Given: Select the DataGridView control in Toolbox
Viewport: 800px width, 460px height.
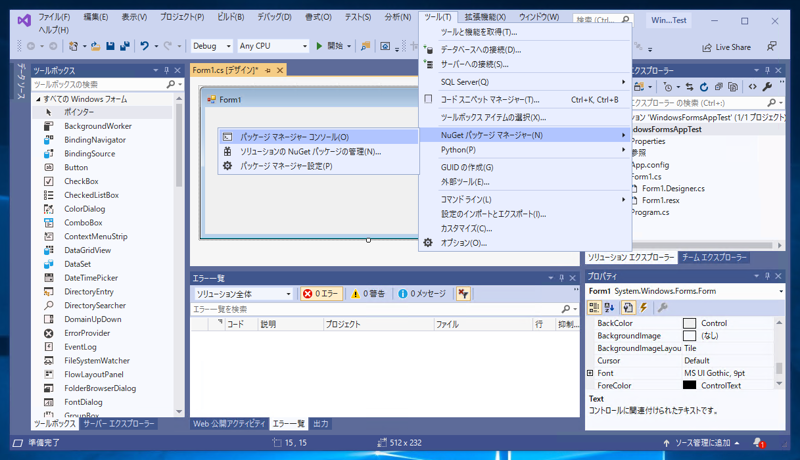Looking at the screenshot, I should pyautogui.click(x=102, y=250).
